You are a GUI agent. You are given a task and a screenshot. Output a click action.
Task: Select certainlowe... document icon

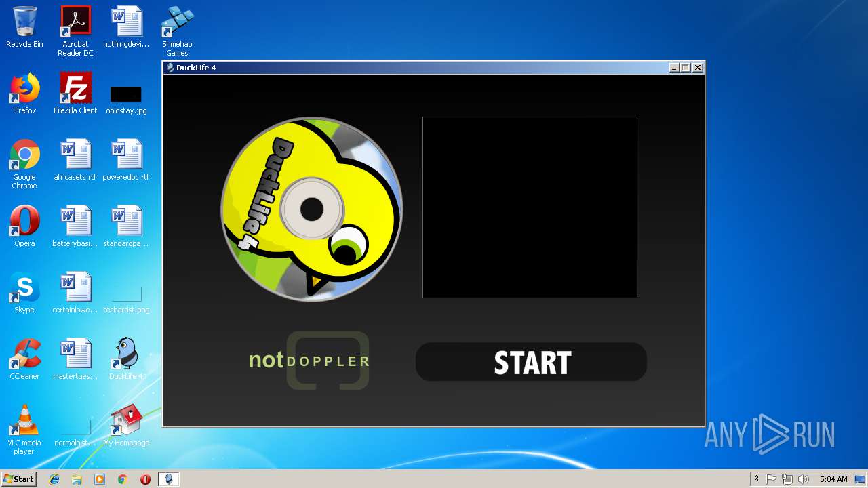pos(75,293)
